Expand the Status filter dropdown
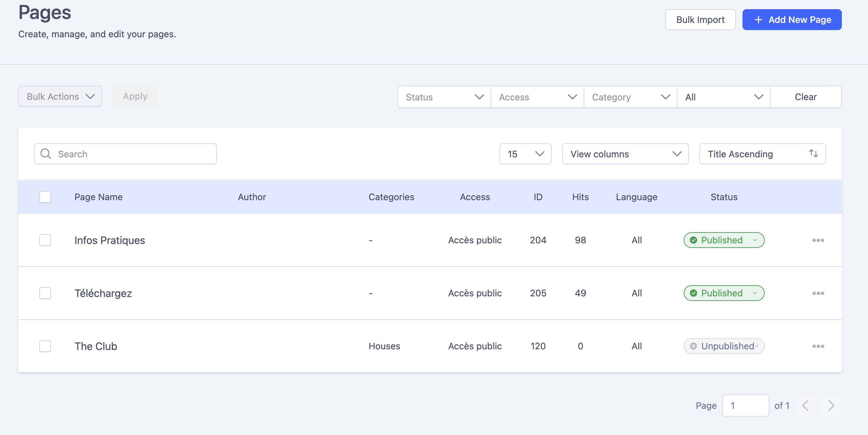 coord(444,97)
